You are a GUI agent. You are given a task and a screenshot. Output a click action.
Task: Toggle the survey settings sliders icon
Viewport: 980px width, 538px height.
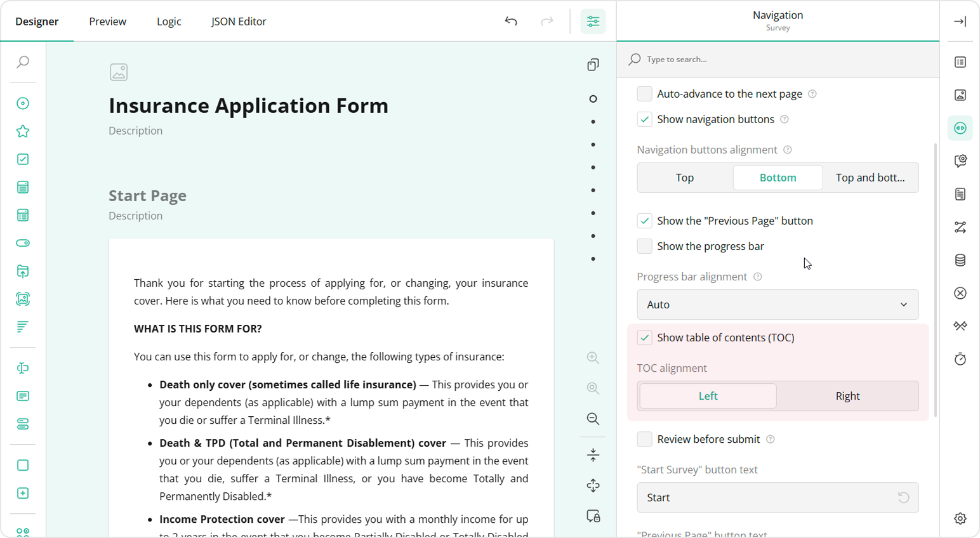[593, 22]
